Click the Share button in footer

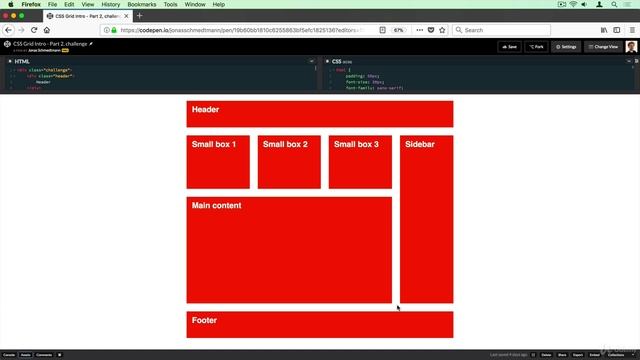562,355
